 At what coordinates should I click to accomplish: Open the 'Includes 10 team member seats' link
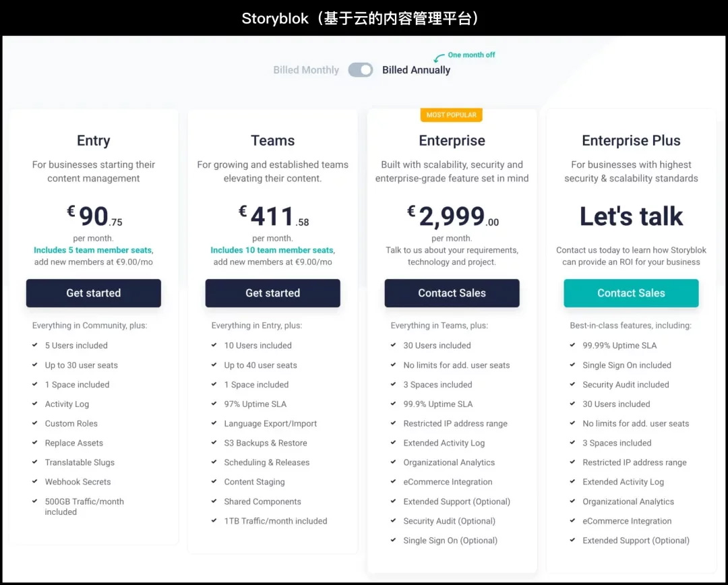[x=272, y=250]
